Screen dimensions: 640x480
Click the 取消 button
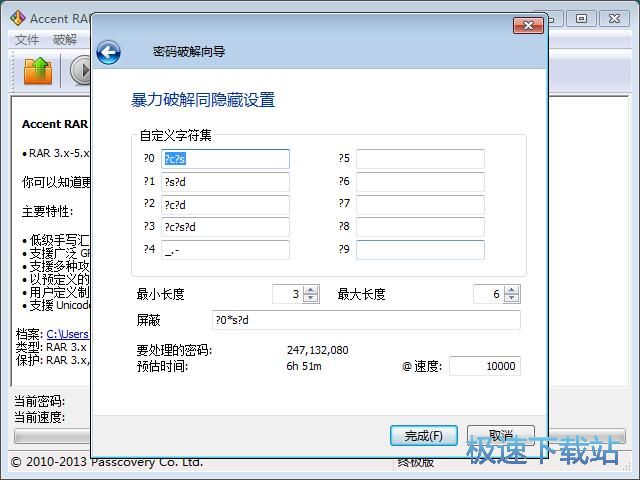pos(501,435)
